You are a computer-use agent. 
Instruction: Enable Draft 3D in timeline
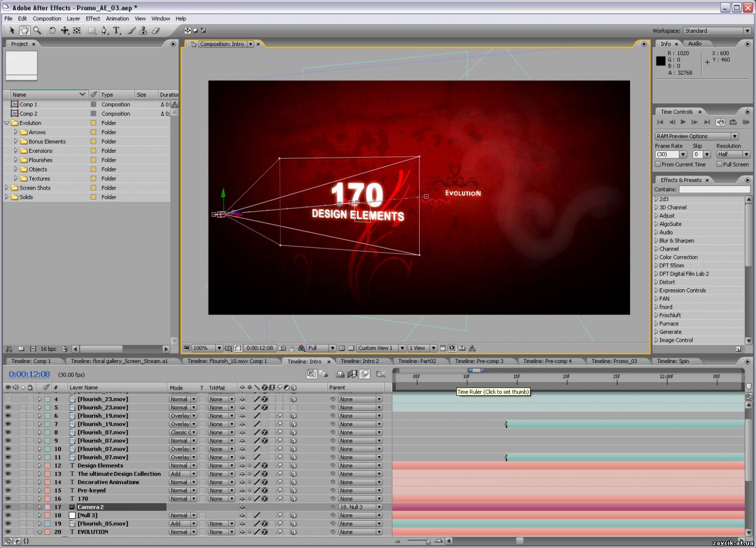tap(324, 374)
